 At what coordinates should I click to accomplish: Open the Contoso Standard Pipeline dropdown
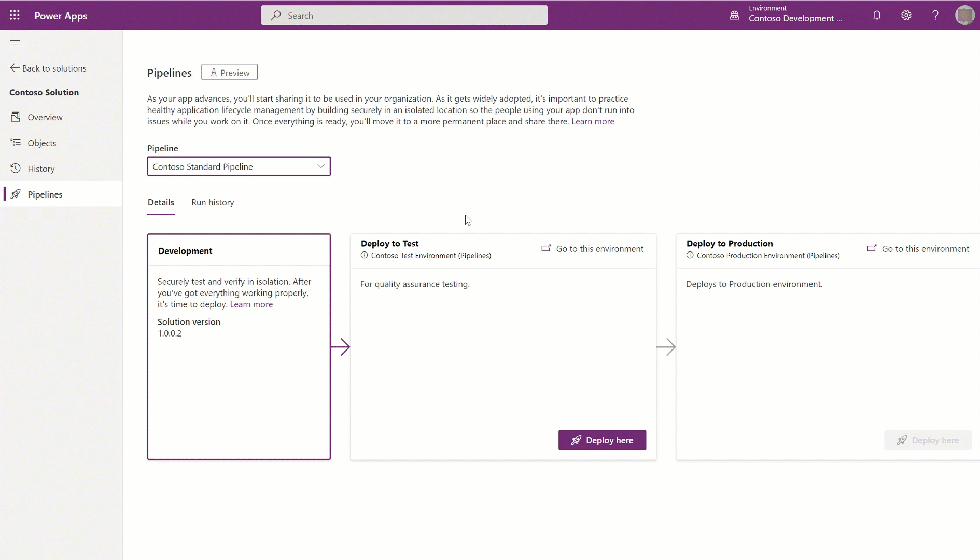click(321, 166)
